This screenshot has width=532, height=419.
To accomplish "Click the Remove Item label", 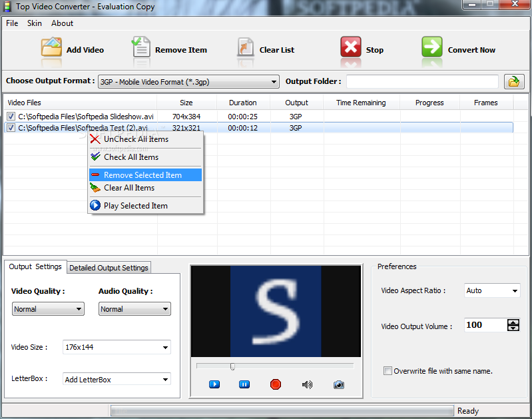I will point(181,50).
